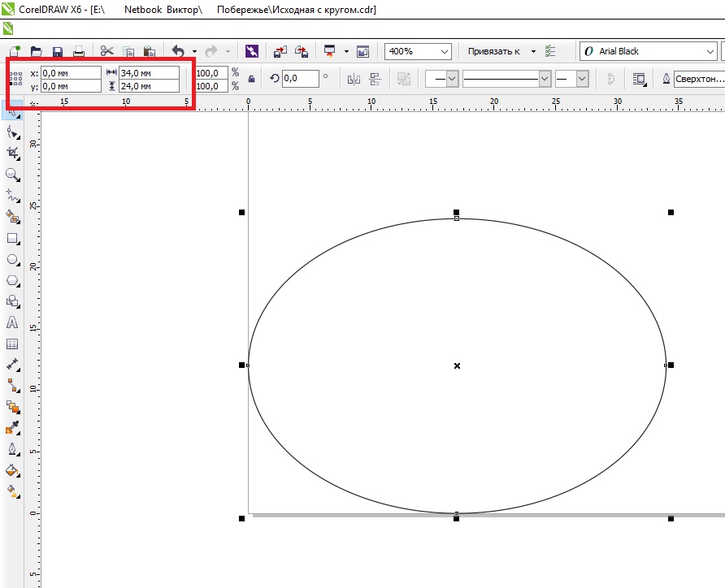The image size is (725, 588).
Task: Pick the Crop tool
Action: (x=12, y=153)
